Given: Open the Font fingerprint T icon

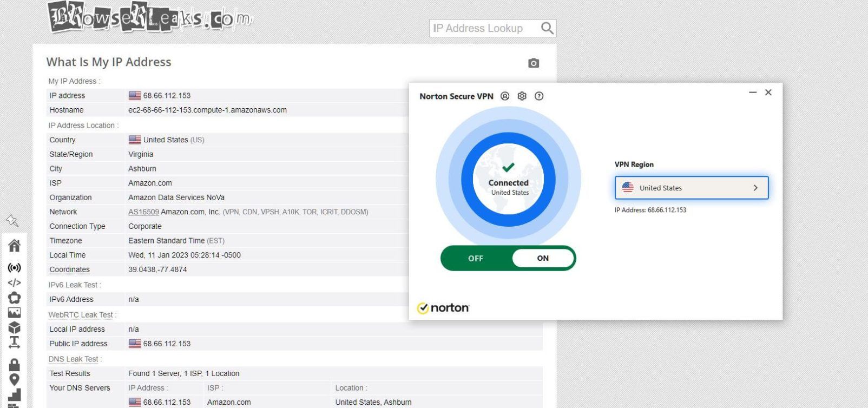Looking at the screenshot, I should [14, 342].
